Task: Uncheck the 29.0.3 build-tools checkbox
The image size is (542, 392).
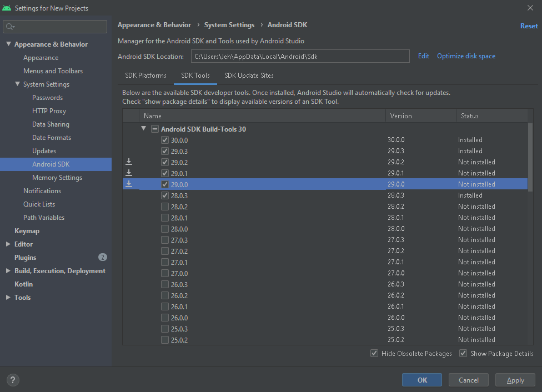Action: point(165,151)
